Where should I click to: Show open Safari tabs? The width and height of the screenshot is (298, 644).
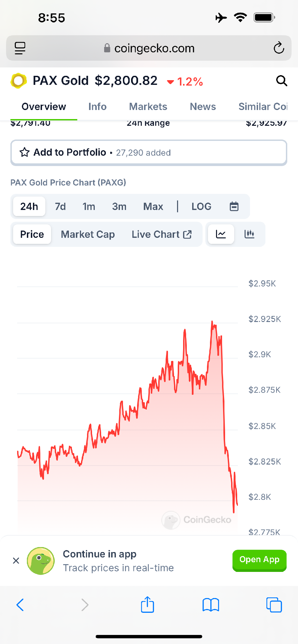[274, 605]
